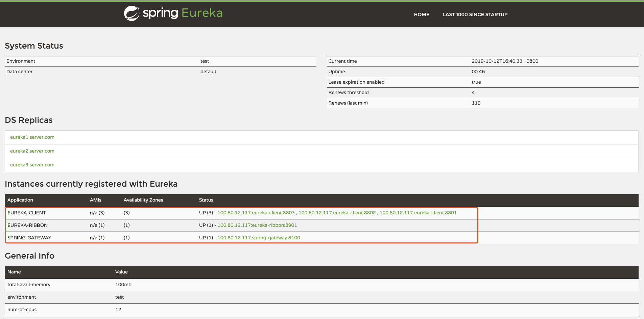Select the SPRING-GATEWAY application cell
The image size is (644, 319).
[x=29, y=238]
